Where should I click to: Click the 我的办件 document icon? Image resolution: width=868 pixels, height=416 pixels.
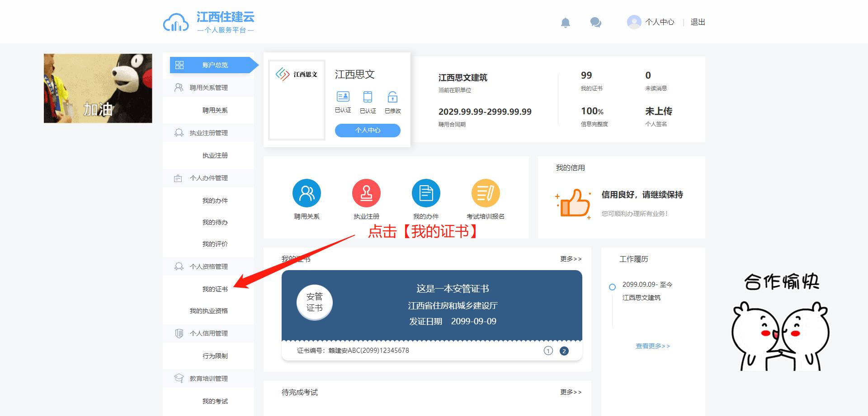pyautogui.click(x=426, y=193)
